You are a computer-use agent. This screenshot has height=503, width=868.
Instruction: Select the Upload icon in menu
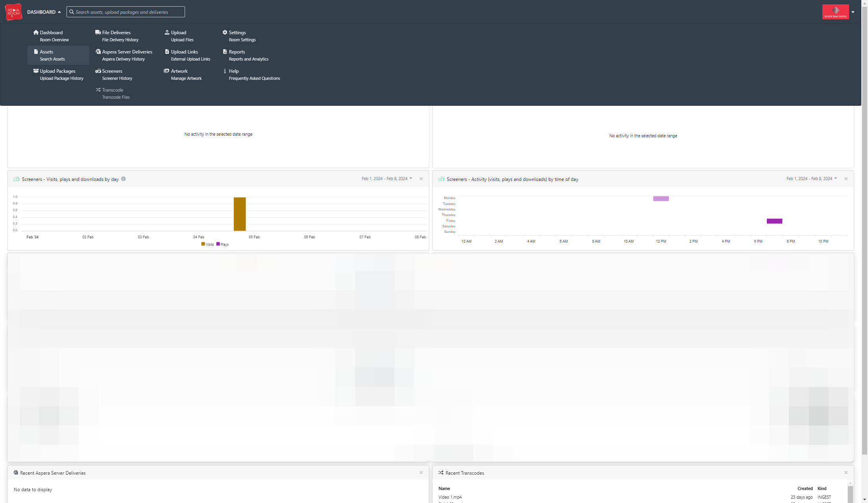167,32
